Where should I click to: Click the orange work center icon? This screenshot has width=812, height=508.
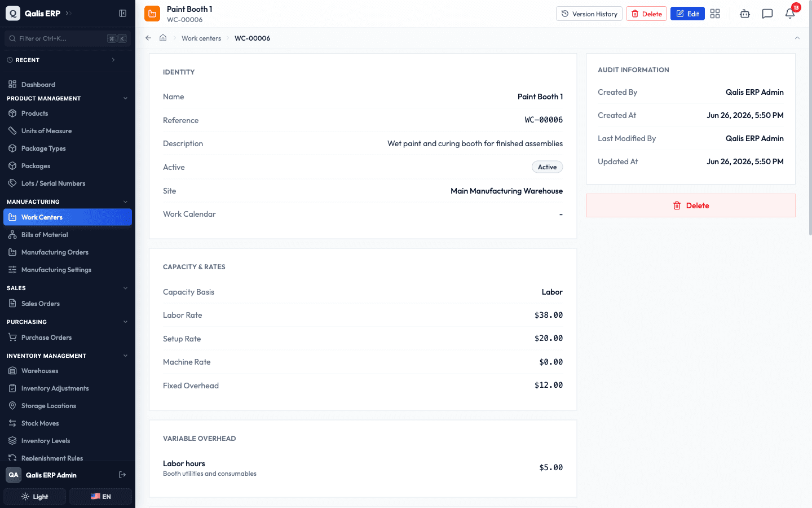(152, 14)
